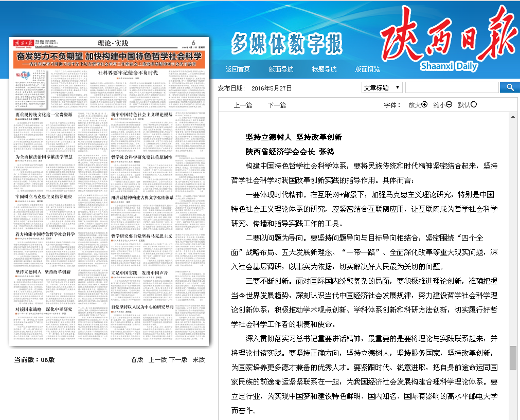Open article 牢固树立马克思主义指导地位 in thumbnail
This screenshot has width=520, height=420.
(44, 196)
